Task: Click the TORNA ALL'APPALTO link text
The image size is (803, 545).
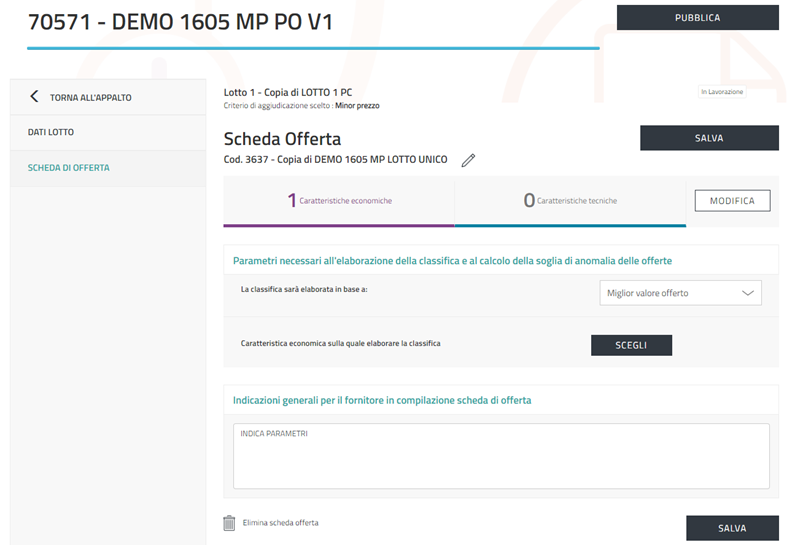Action: [x=91, y=97]
